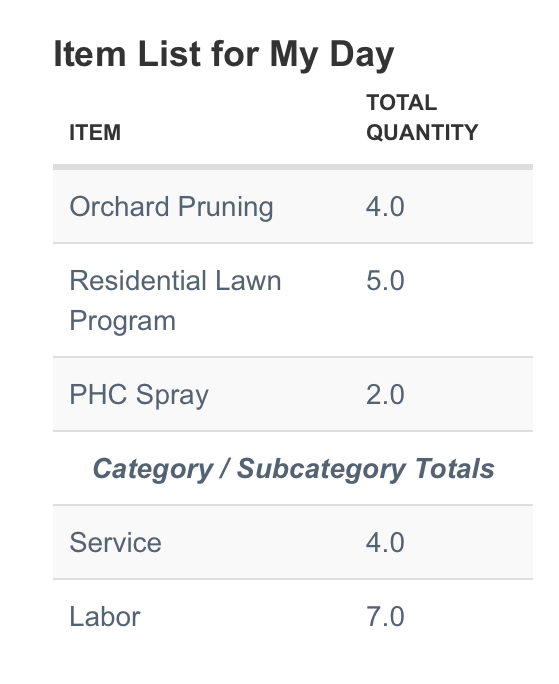Viewport: 559px width, 684px height.
Task: Click the word QUANTITY in the header
Action: 422,132
